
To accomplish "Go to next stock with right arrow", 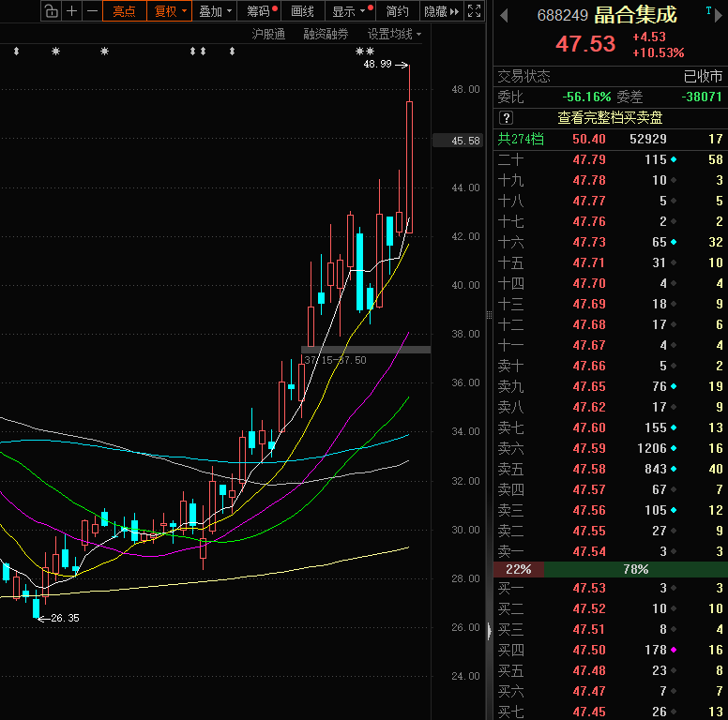I will 719,16.
